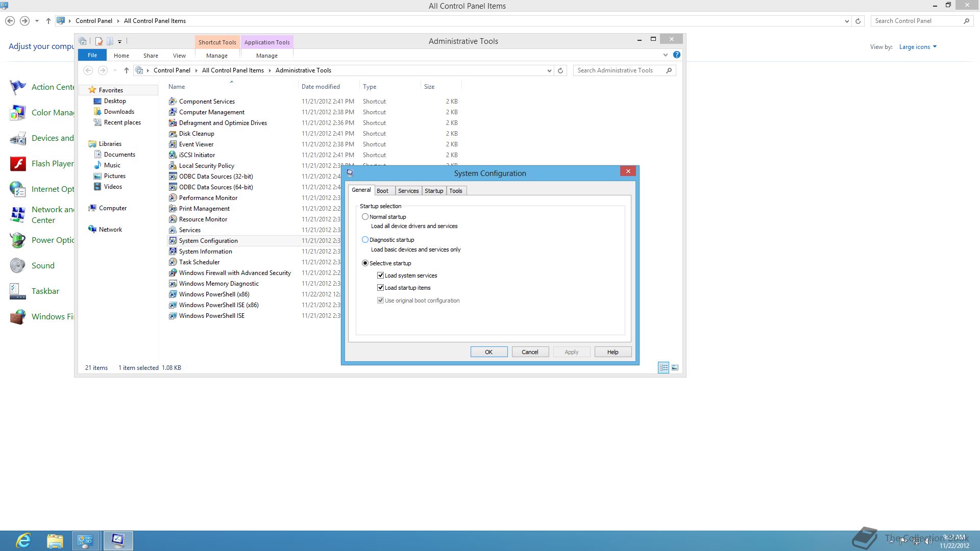980x551 pixels.
Task: Uncheck Load system services checkbox
Action: [x=380, y=275]
